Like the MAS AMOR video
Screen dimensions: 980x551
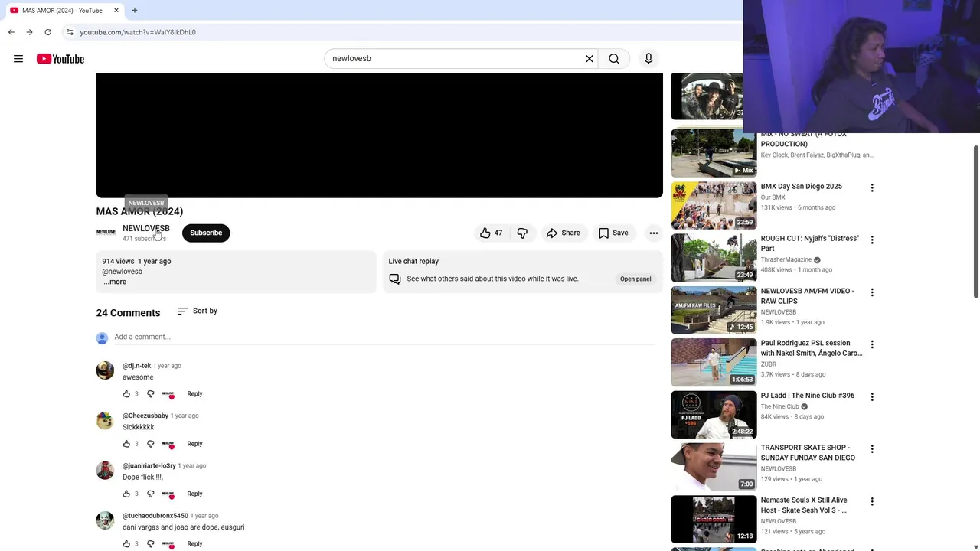click(x=492, y=233)
